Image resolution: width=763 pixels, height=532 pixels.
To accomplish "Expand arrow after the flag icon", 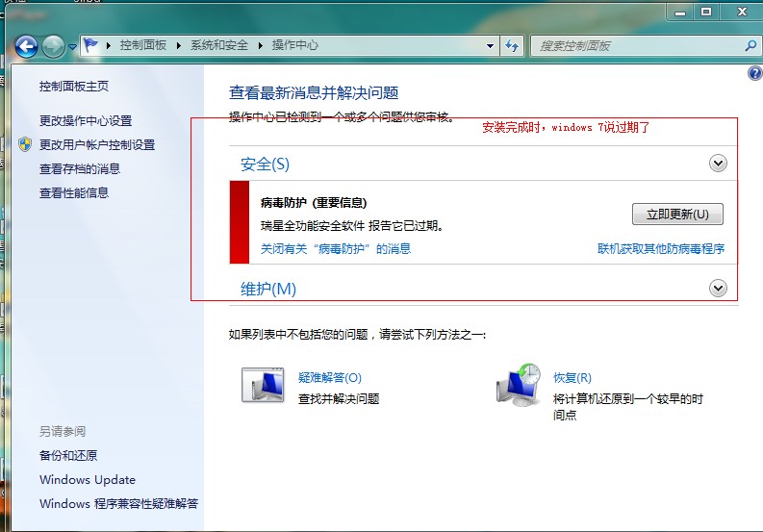I will point(109,46).
